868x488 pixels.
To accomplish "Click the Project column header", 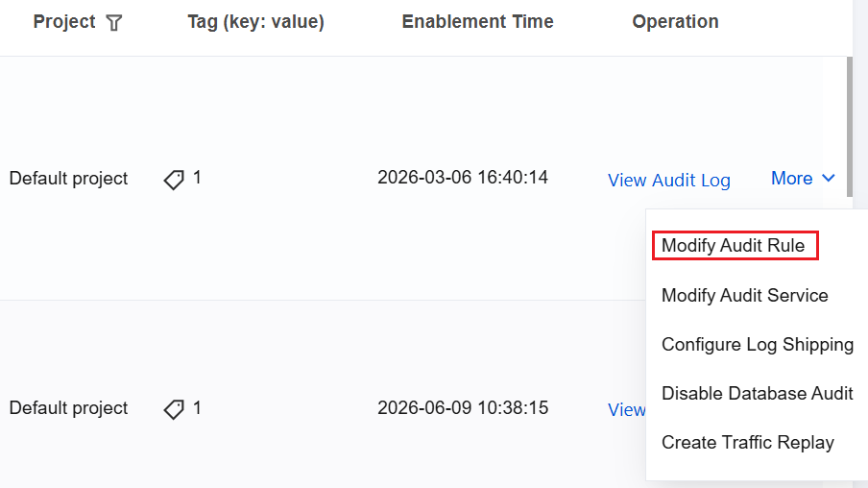I will tap(64, 21).
